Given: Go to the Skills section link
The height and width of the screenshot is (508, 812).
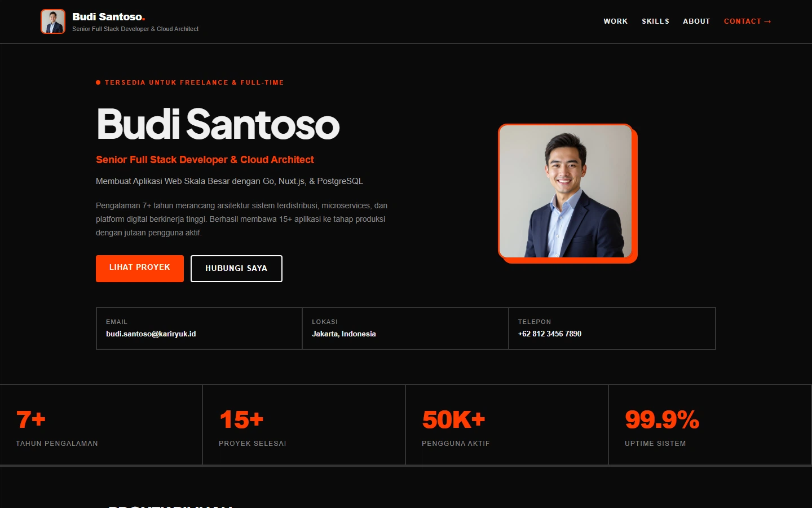Looking at the screenshot, I should 655,21.
